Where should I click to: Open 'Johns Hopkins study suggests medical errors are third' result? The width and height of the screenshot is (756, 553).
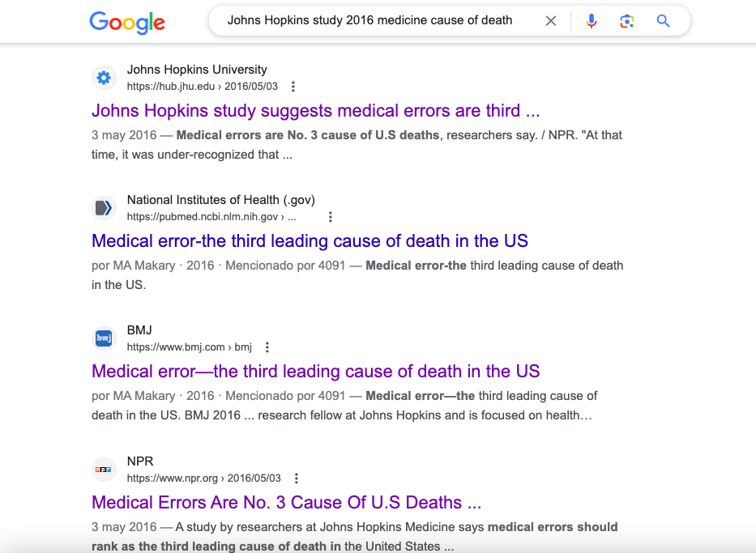(316, 110)
